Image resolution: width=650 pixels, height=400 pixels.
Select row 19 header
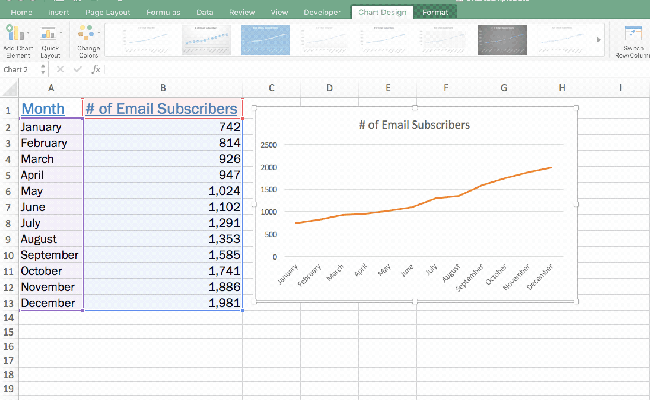tap(9, 389)
